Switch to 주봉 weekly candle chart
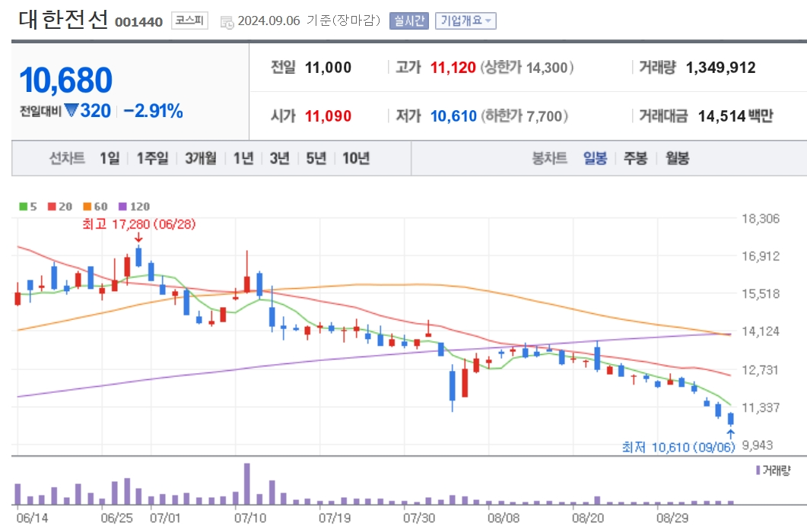This screenshot has height=532, width=807. coord(636,158)
